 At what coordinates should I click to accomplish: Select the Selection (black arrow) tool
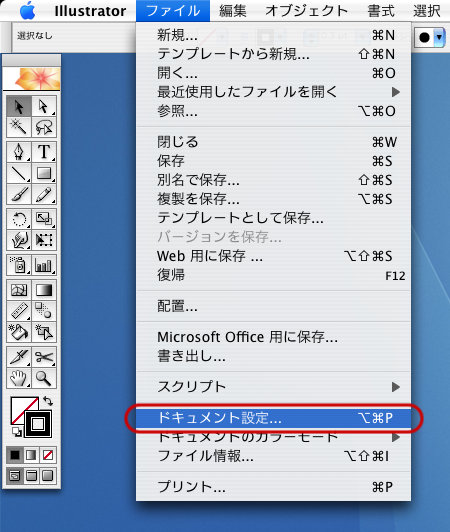click(19, 107)
